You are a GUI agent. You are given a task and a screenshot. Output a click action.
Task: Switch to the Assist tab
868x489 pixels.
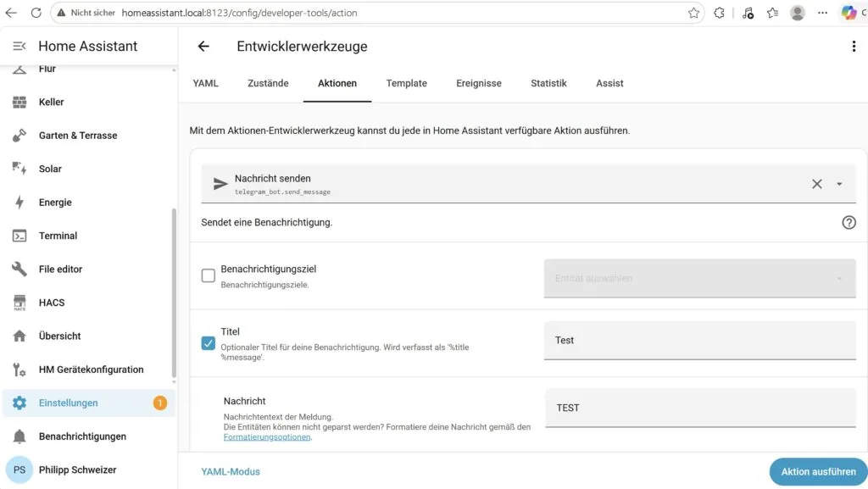pyautogui.click(x=609, y=84)
